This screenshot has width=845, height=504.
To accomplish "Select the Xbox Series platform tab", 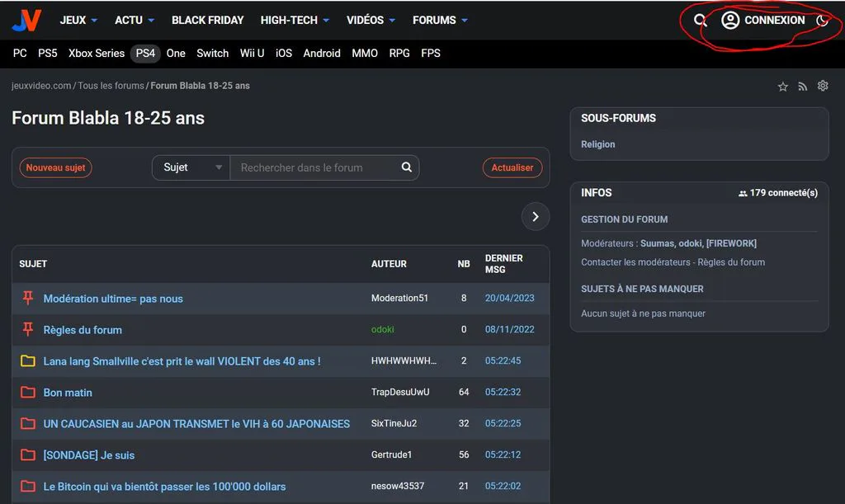I will pyautogui.click(x=97, y=54).
